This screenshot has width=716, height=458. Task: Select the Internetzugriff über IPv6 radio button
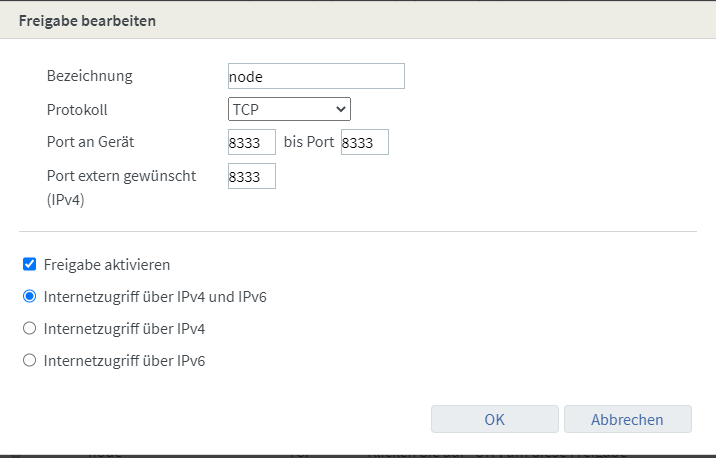click(x=29, y=360)
